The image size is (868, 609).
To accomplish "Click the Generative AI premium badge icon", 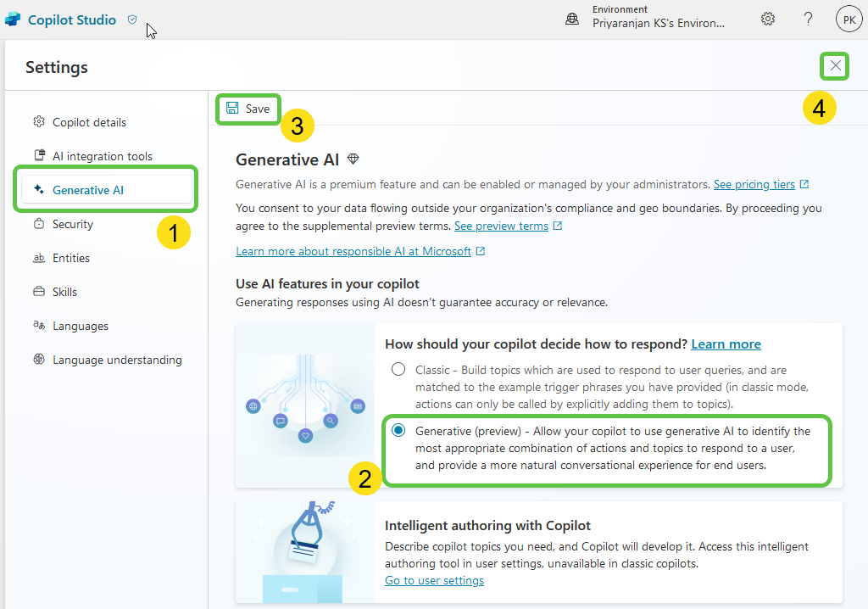I will [x=353, y=159].
